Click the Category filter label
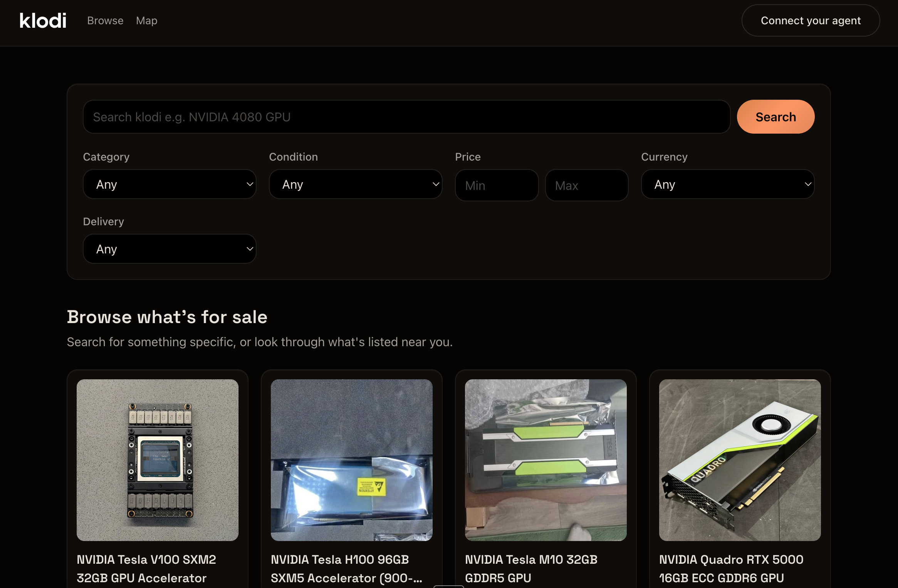The height and width of the screenshot is (588, 898). [106, 157]
